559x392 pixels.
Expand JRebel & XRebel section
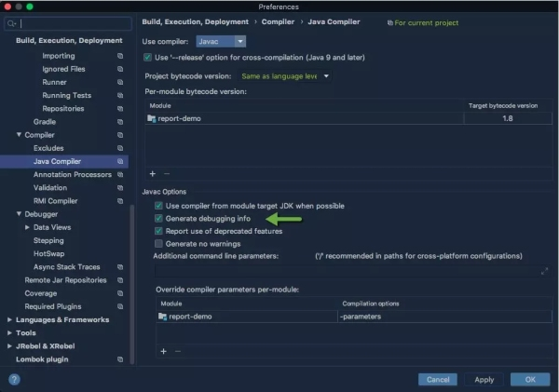click(9, 346)
